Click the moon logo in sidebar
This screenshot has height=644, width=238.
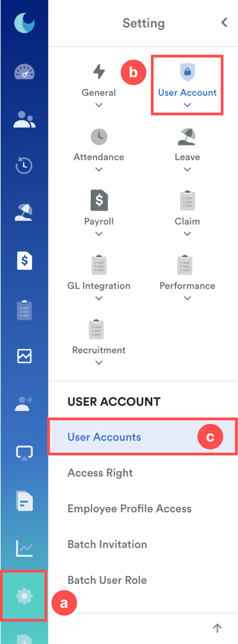(x=24, y=23)
